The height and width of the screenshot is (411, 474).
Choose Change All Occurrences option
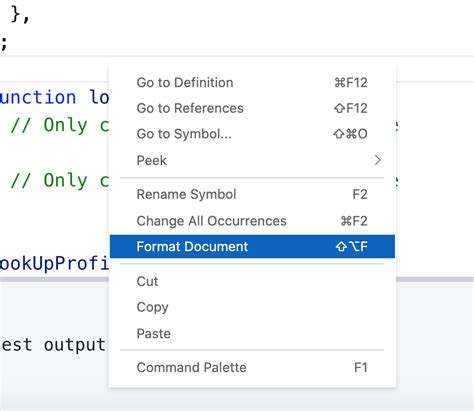(252, 221)
